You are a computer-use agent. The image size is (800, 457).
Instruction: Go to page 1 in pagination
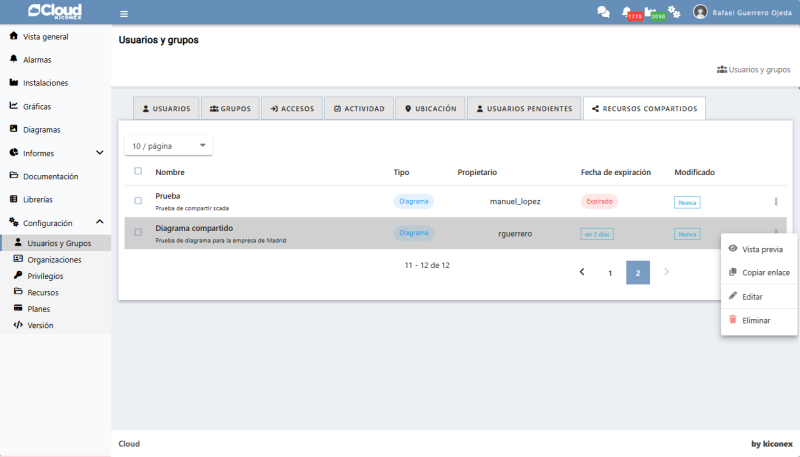click(610, 272)
